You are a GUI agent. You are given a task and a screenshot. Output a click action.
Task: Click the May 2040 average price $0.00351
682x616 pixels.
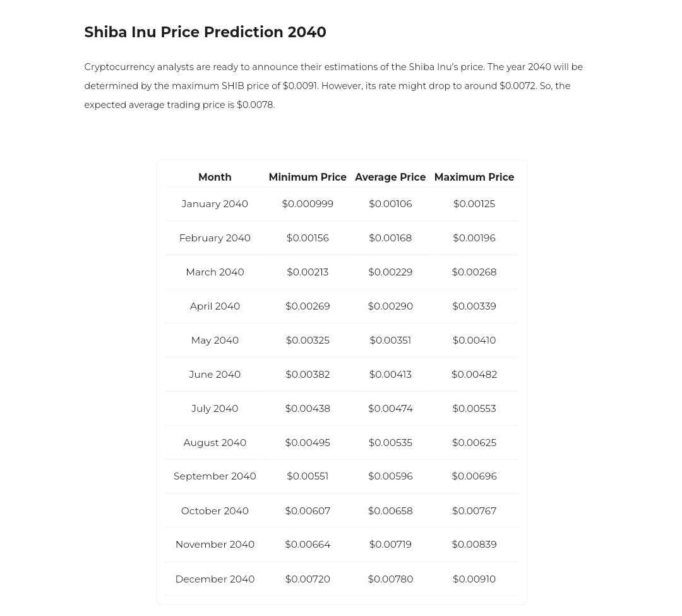[390, 341]
